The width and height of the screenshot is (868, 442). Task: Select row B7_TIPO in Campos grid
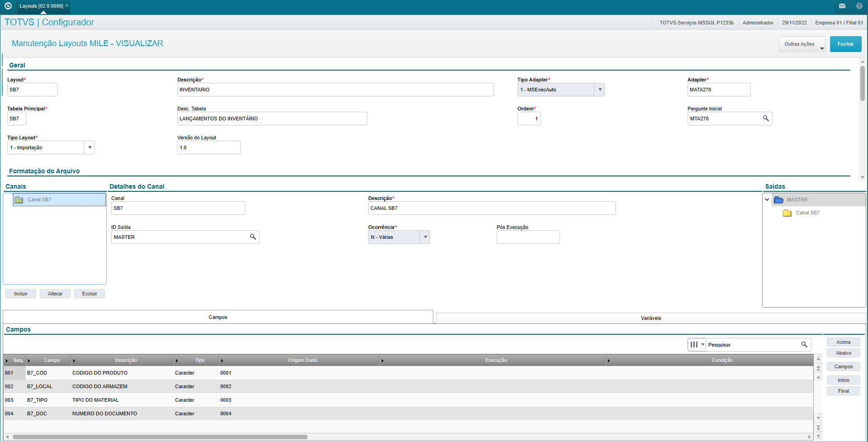tap(408, 400)
